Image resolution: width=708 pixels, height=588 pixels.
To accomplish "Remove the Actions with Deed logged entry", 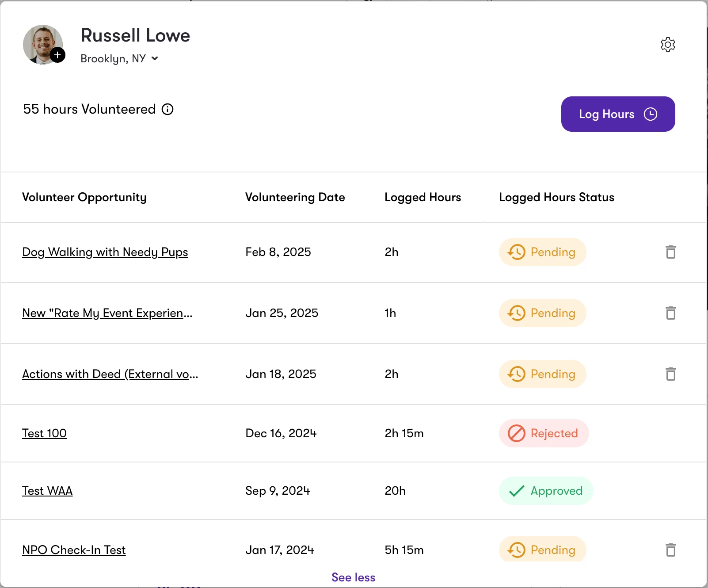I will 670,374.
